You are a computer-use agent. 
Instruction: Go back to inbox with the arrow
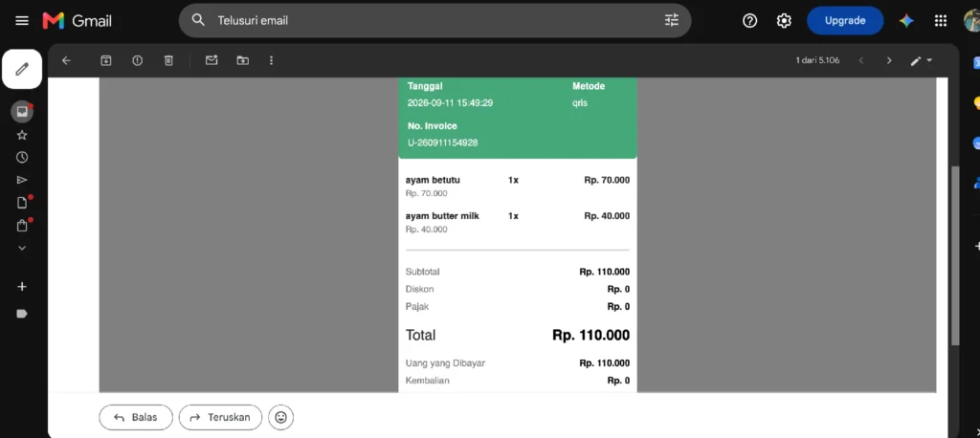tap(66, 60)
